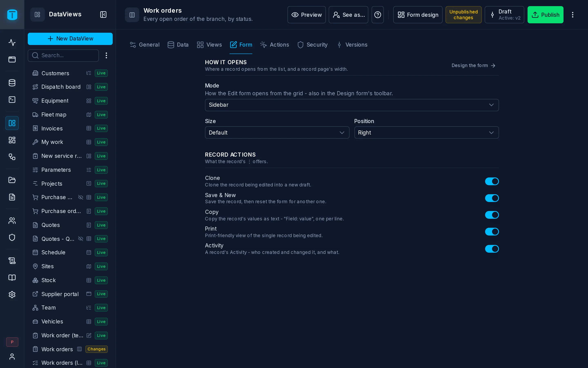This screenshot has height=368, width=588.
Task: Click the app logo icon in the top-left corner
Action: point(12,15)
